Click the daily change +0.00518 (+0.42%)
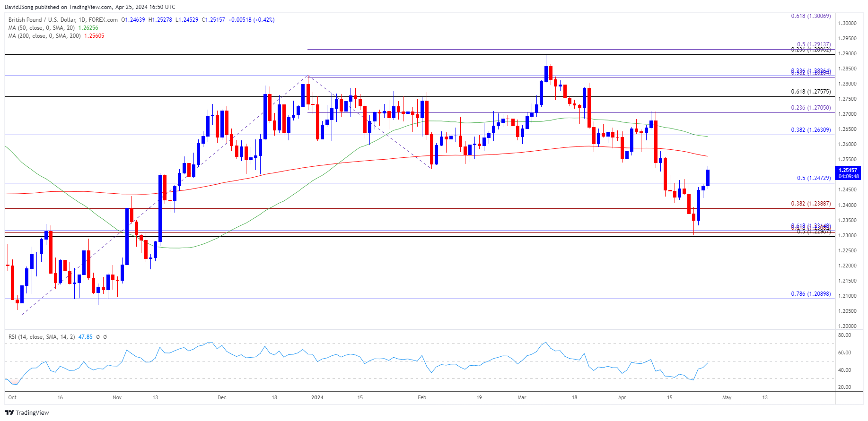 251,20
